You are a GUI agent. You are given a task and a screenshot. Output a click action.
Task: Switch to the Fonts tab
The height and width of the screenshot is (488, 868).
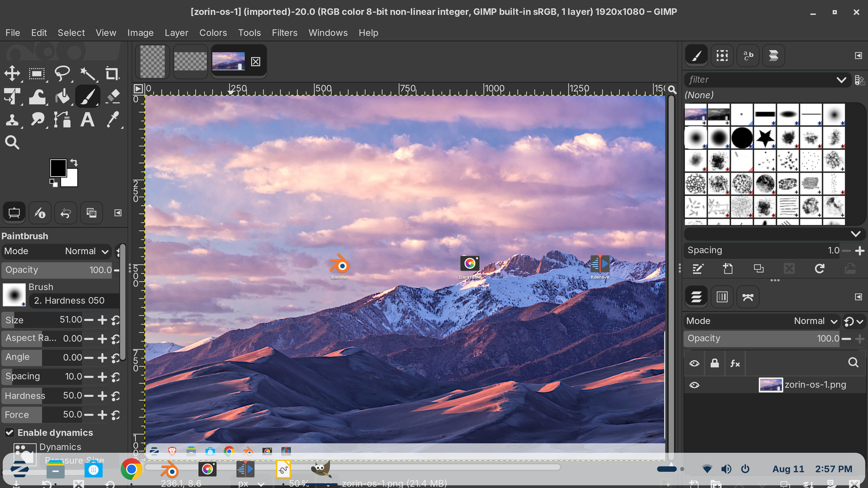[748, 56]
